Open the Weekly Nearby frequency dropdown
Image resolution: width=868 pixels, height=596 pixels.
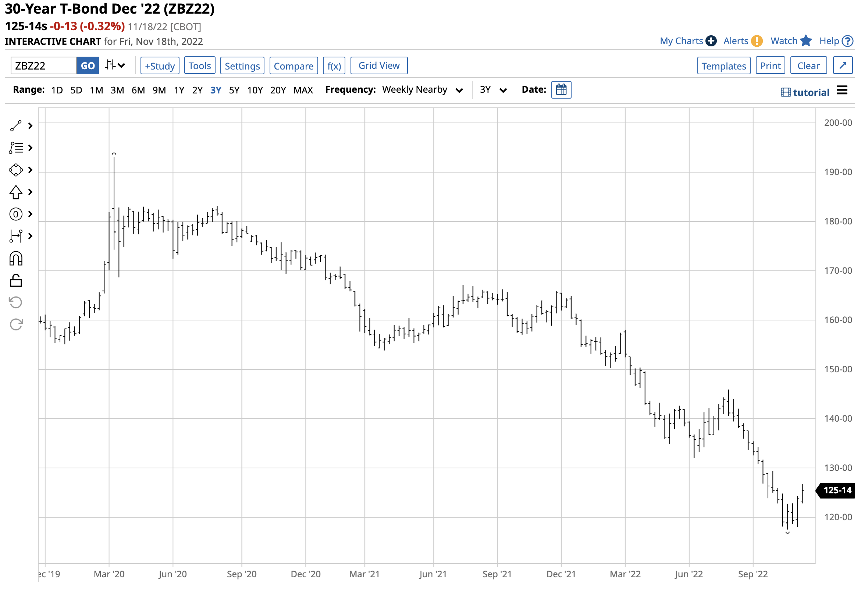click(423, 90)
